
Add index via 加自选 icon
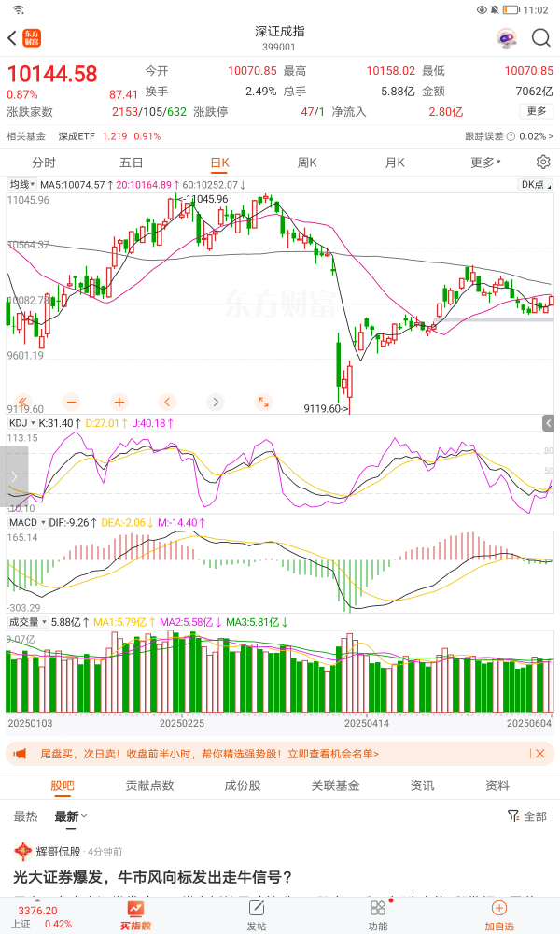pyautogui.click(x=498, y=913)
